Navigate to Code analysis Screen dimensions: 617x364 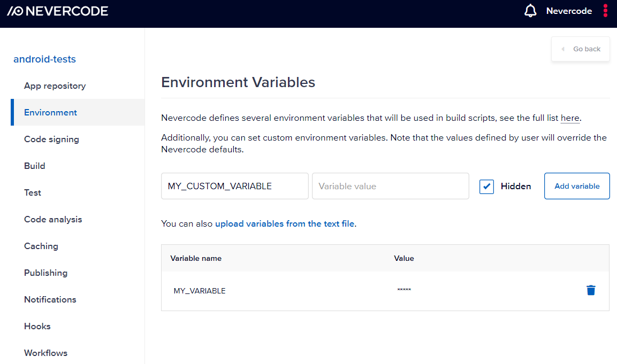pyautogui.click(x=53, y=219)
